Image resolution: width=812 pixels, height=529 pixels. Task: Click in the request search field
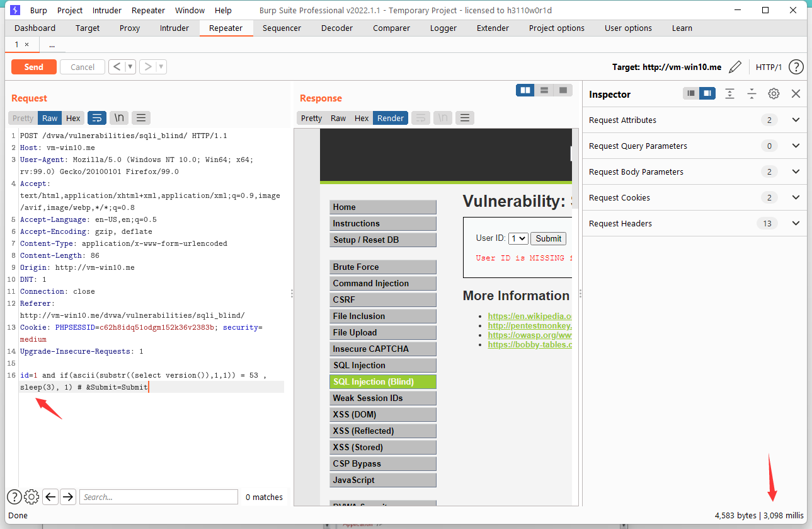tap(159, 497)
